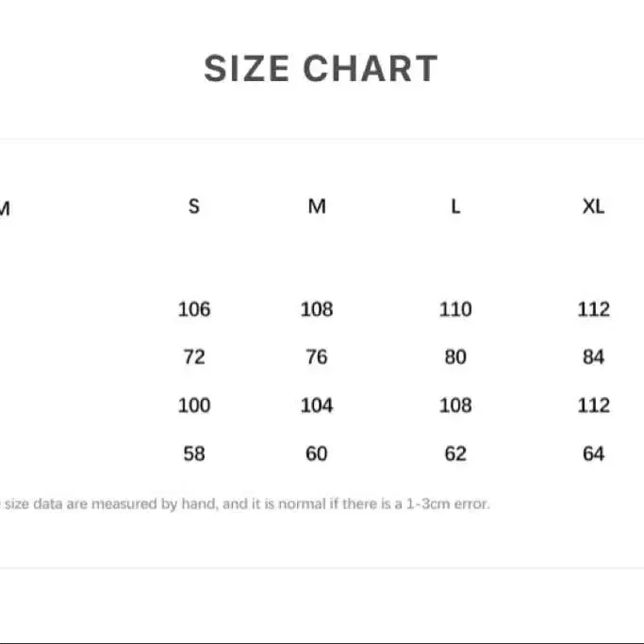This screenshot has height=644, width=644.
Task: Click the M column header between S and L
Action: click(317, 206)
